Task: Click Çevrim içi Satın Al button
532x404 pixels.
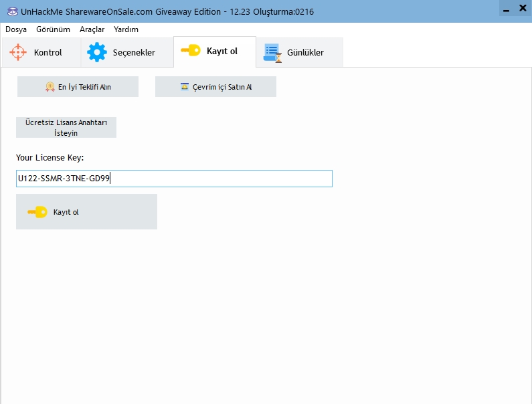Action: click(x=215, y=87)
